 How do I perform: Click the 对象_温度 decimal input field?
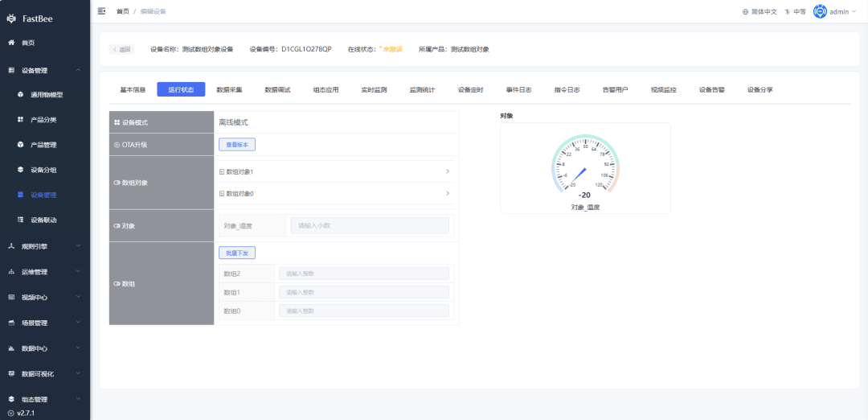click(x=370, y=225)
